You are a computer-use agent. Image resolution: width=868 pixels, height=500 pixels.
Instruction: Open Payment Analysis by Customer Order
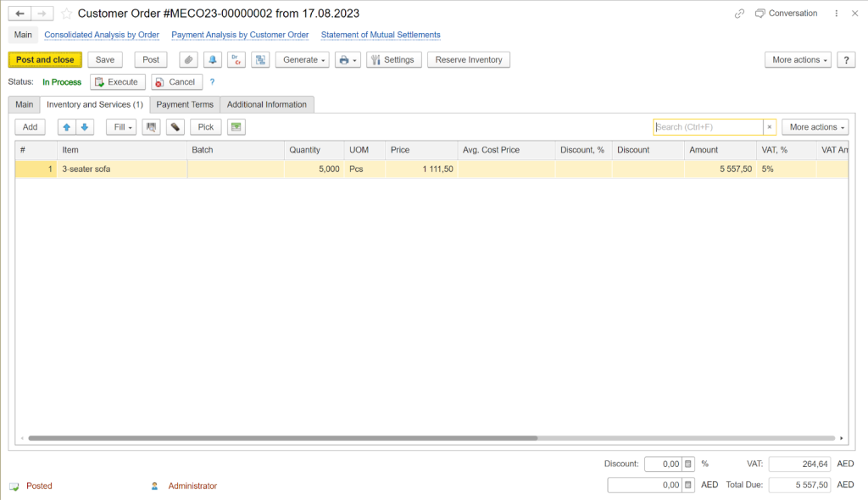click(x=240, y=35)
